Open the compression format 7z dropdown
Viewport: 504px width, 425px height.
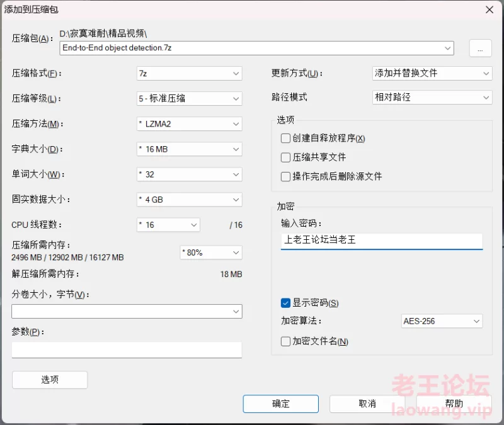[x=190, y=74]
